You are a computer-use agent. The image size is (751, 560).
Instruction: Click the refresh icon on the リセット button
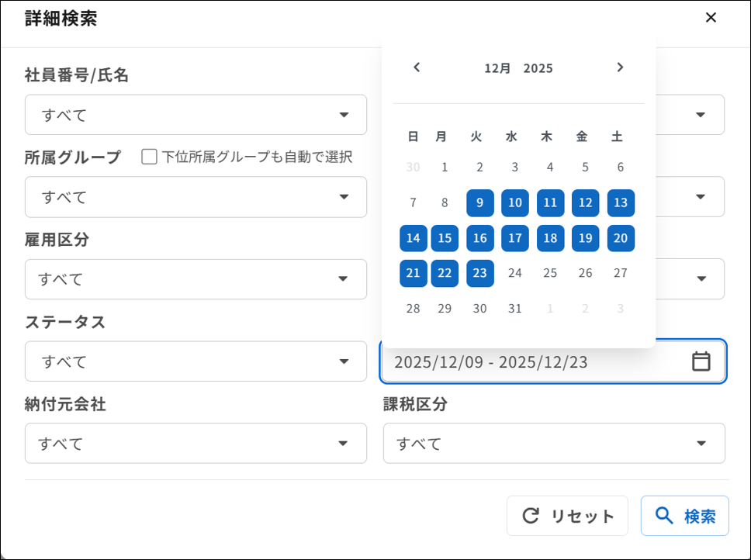pyautogui.click(x=531, y=515)
